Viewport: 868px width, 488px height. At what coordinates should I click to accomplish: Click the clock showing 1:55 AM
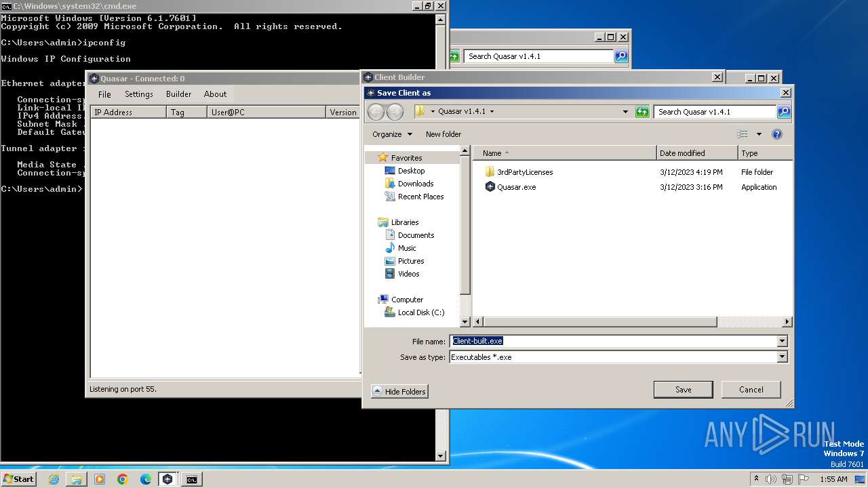point(833,479)
